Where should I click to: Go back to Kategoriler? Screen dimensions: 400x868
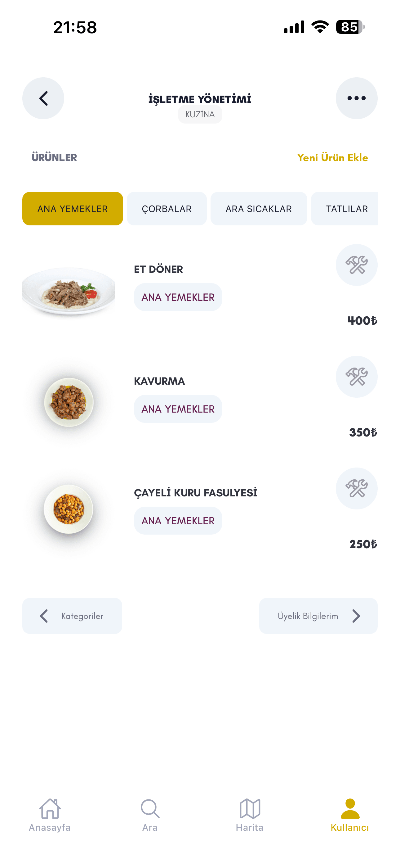click(x=72, y=616)
